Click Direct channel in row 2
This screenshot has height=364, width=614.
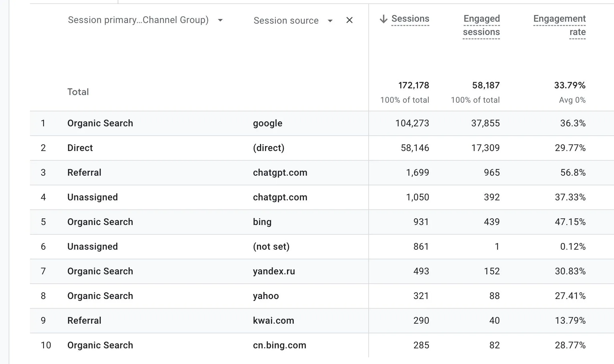click(80, 148)
